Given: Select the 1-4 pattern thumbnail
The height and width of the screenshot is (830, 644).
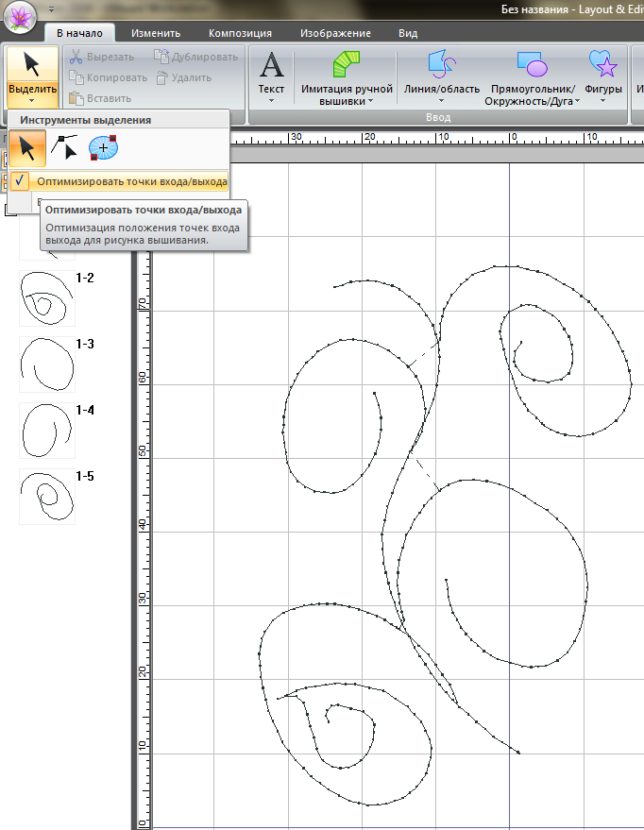Looking at the screenshot, I should coord(46,431).
